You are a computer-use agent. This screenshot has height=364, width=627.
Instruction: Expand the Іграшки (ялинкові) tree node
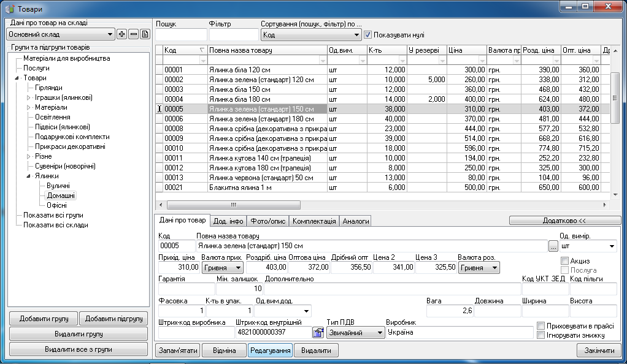coord(28,97)
